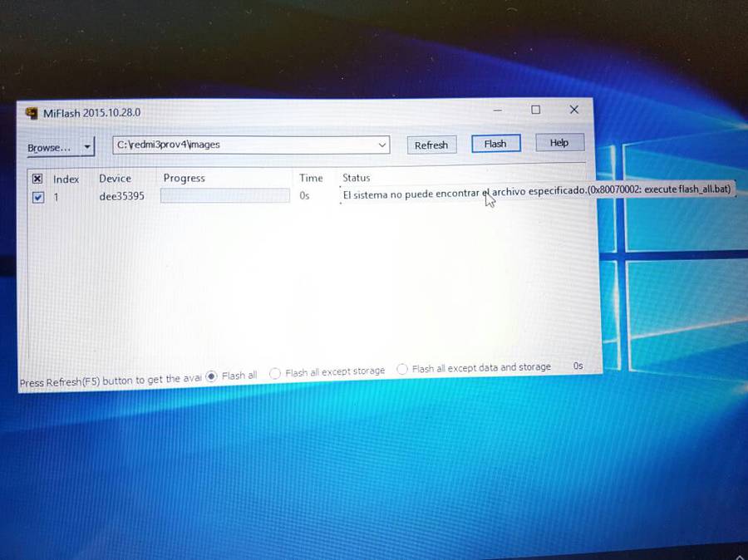Select the Flash all radio button
Image resolution: width=748 pixels, height=560 pixels.
click(211, 376)
